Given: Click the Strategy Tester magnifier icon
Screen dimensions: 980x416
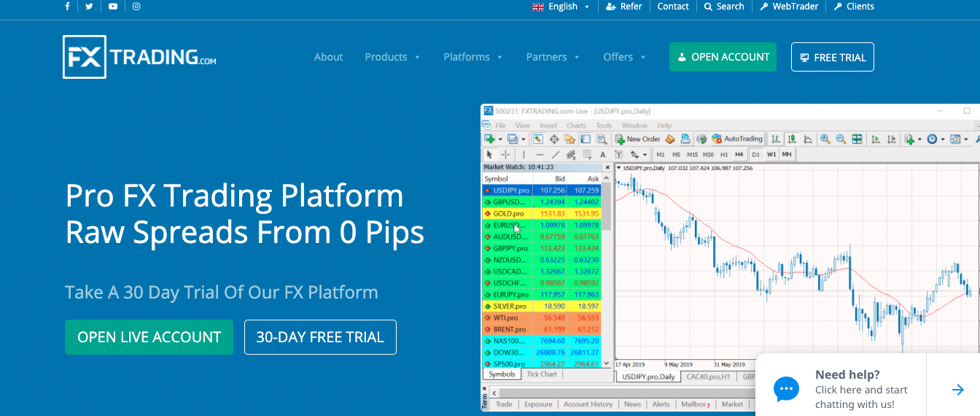Looking at the screenshot, I should pyautogui.click(x=602, y=139).
